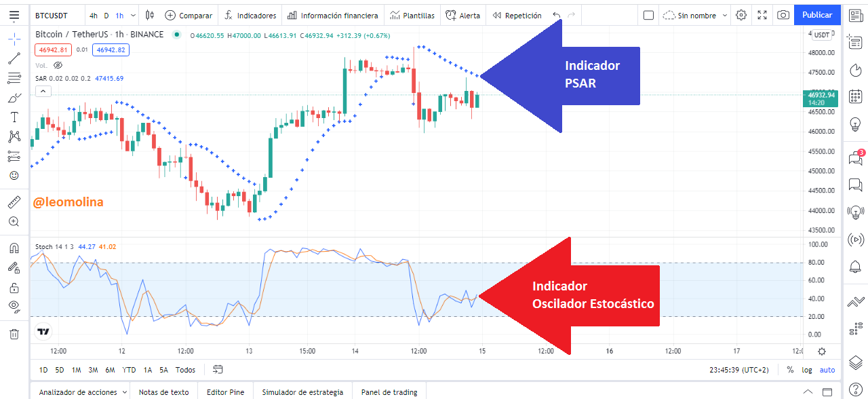Set range to 1M
The width and height of the screenshot is (868, 399).
click(x=77, y=370)
